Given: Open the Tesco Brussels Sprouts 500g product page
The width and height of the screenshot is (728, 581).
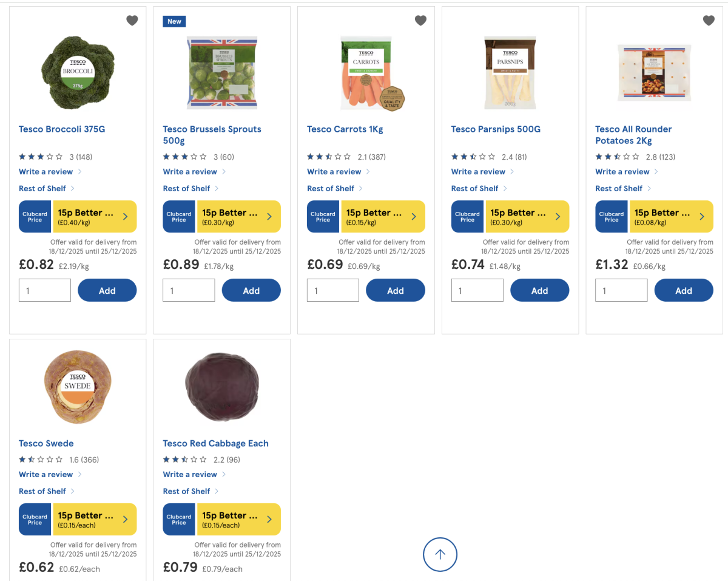Looking at the screenshot, I should (x=212, y=134).
